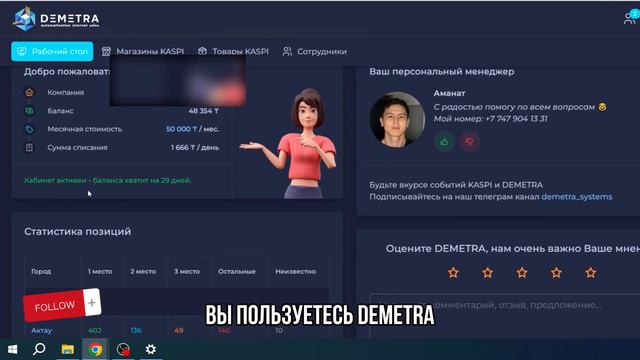Click the Статистика позиций heading
The image size is (640, 360).
pyautogui.click(x=78, y=231)
